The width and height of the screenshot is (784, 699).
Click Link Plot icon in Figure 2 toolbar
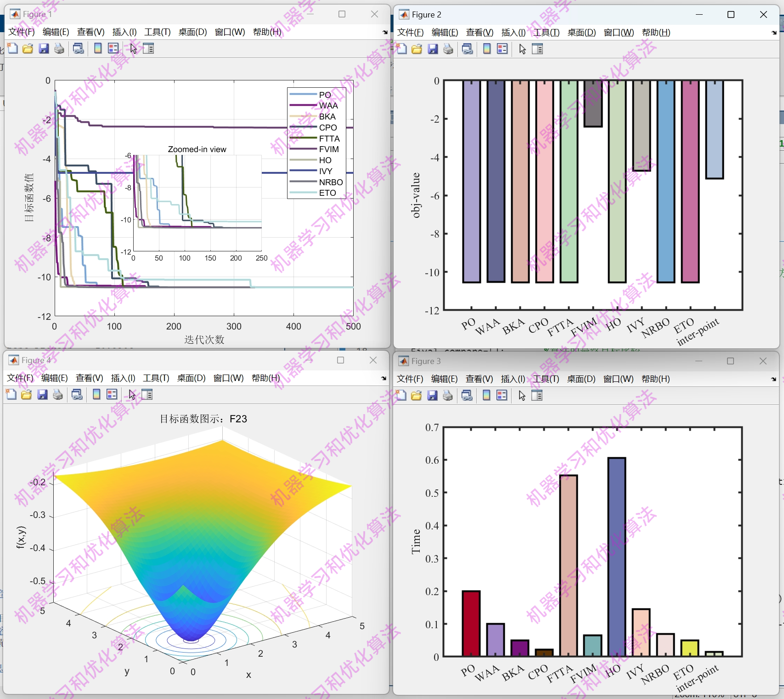point(468,49)
